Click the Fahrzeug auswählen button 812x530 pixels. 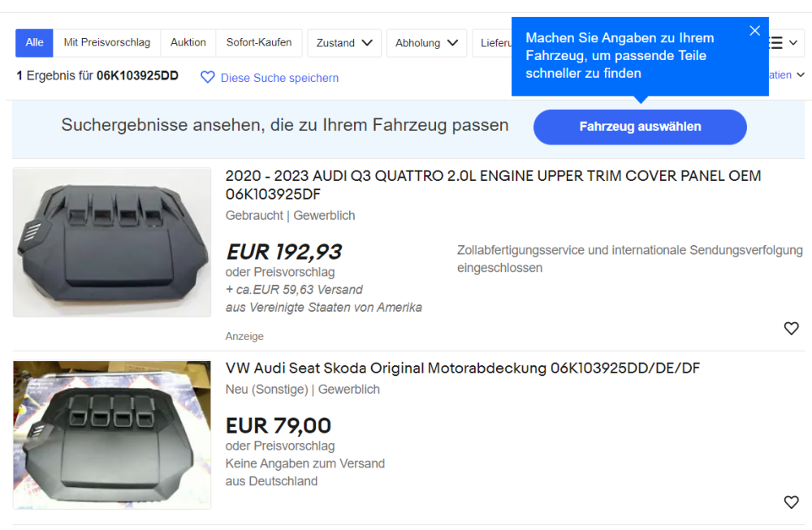point(640,127)
